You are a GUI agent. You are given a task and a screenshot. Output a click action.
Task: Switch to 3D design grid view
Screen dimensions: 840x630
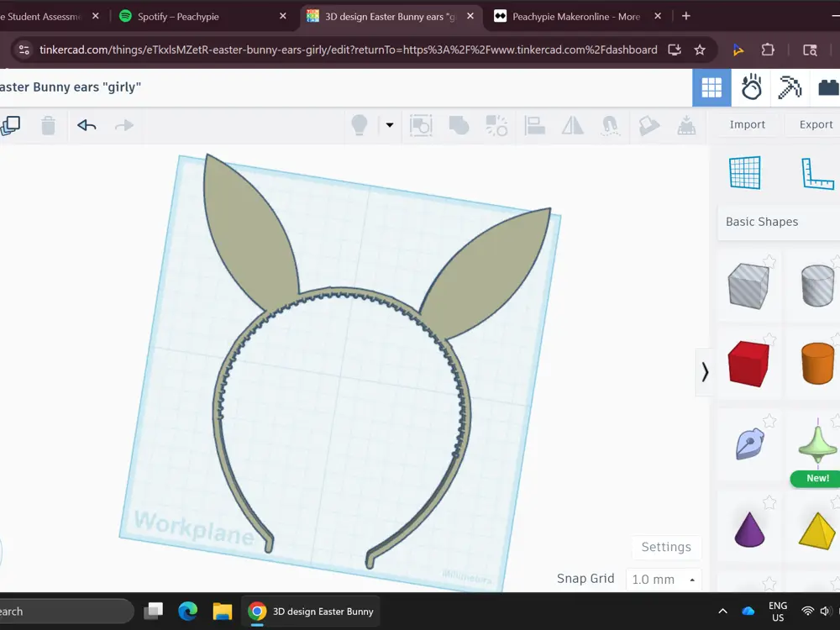[711, 87]
